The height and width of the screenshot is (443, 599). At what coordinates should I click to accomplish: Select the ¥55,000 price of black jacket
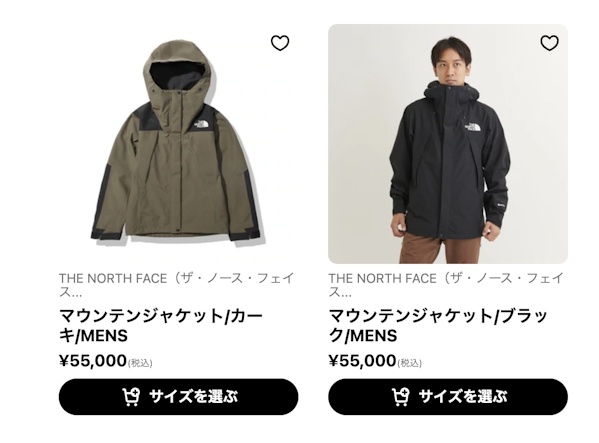pos(362,361)
